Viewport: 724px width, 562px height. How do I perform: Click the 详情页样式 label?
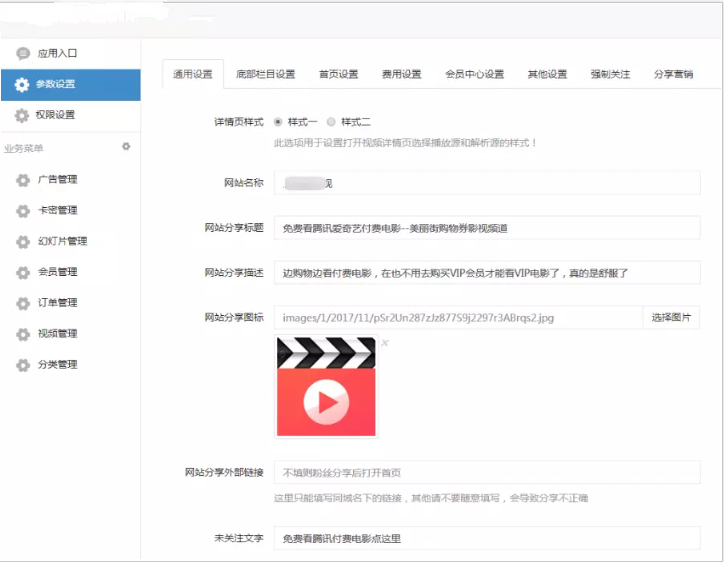click(x=239, y=122)
